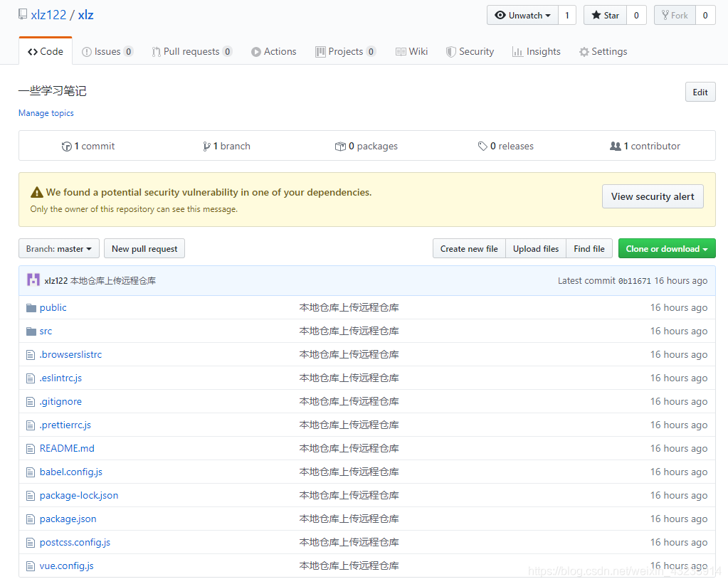Click the babel.config.js file icon
This screenshot has width=728, height=584.
pos(31,472)
